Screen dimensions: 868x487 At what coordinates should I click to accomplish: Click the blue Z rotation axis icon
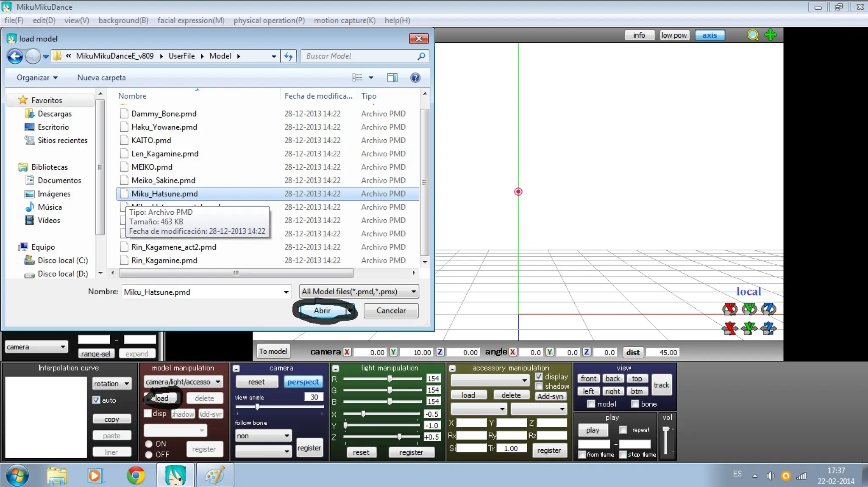click(x=768, y=309)
